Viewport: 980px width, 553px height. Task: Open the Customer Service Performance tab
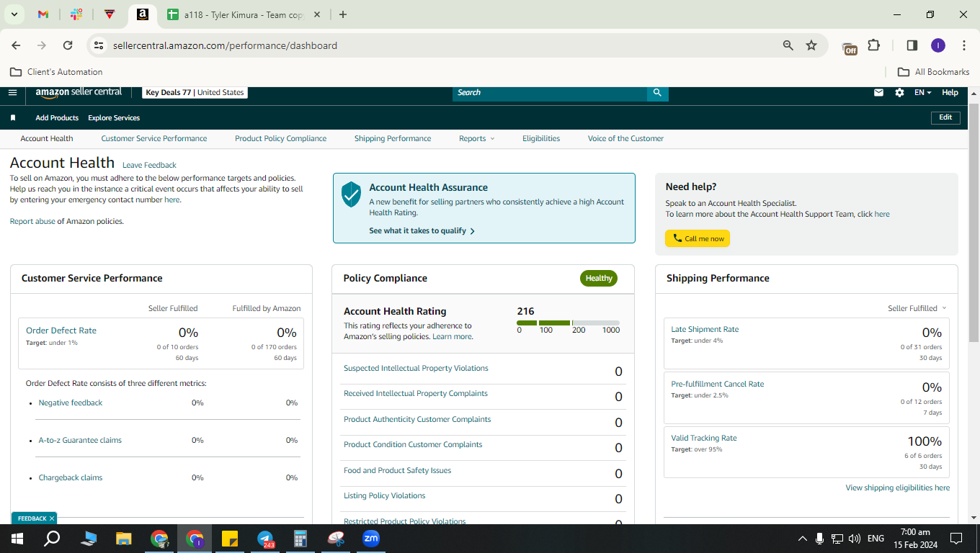click(x=154, y=138)
